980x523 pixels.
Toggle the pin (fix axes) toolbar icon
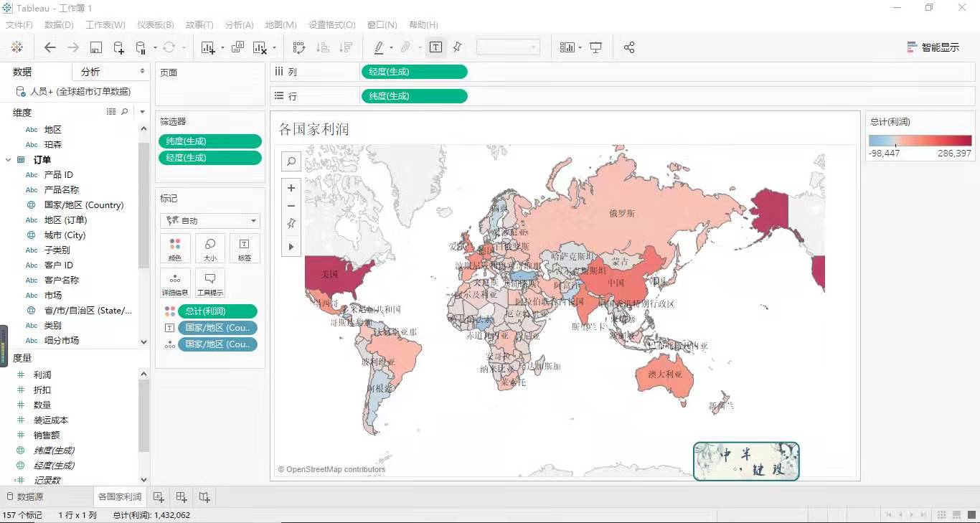point(457,47)
